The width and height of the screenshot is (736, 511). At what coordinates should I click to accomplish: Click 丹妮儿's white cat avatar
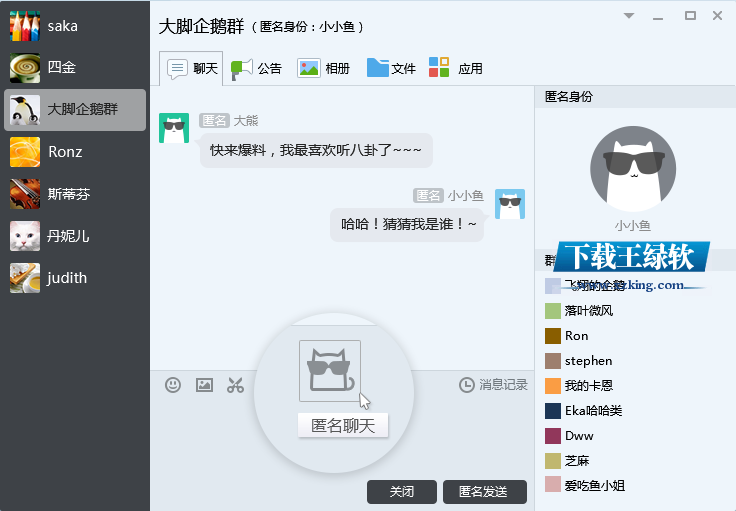(x=25, y=236)
